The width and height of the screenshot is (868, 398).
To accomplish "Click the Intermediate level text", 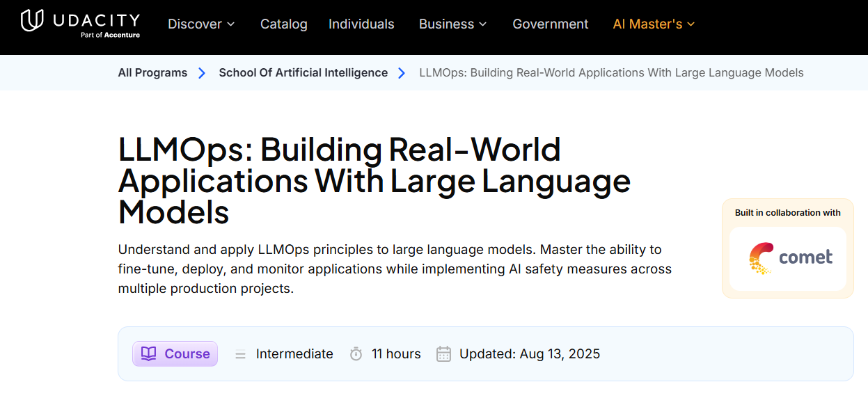I will [x=294, y=353].
